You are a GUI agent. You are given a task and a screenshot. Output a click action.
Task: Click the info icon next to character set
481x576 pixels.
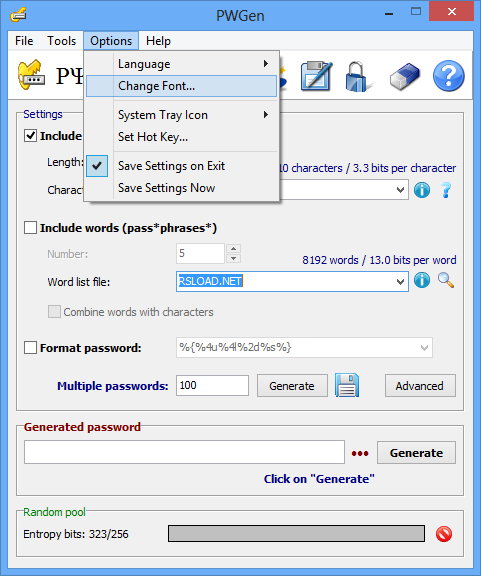coord(422,190)
